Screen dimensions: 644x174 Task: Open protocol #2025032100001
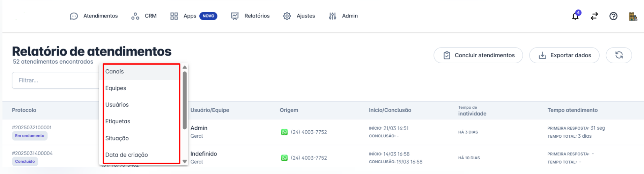(x=32, y=128)
